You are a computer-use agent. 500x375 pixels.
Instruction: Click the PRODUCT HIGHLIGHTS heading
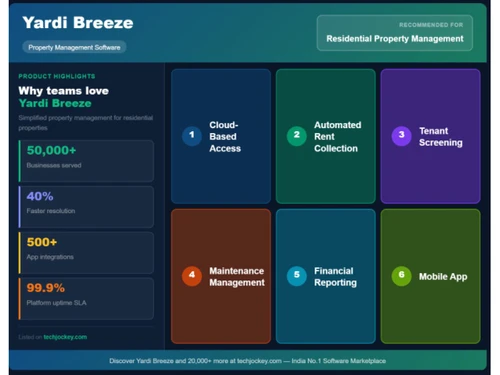click(57, 76)
